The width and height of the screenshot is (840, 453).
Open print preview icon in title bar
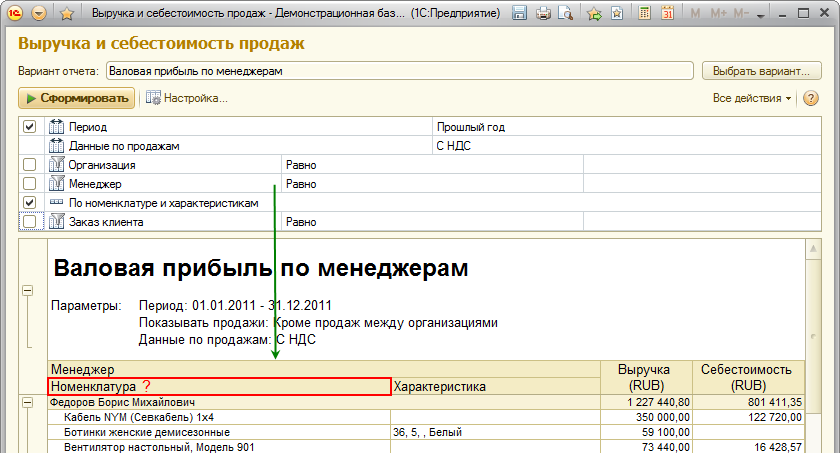click(x=566, y=14)
